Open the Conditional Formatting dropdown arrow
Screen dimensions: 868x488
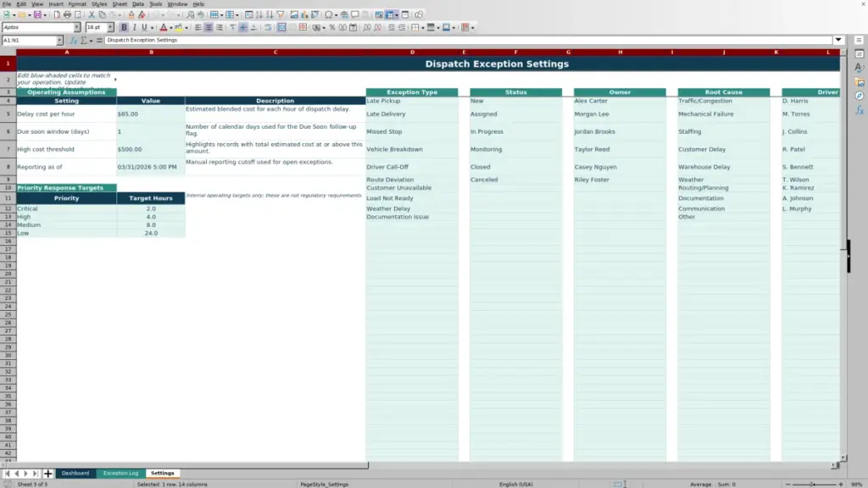point(472,27)
